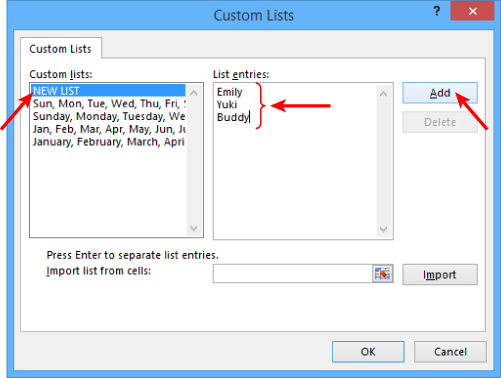The height and width of the screenshot is (378, 501).
Task: Click the Custom lists scroll down arrow
Action: [194, 228]
